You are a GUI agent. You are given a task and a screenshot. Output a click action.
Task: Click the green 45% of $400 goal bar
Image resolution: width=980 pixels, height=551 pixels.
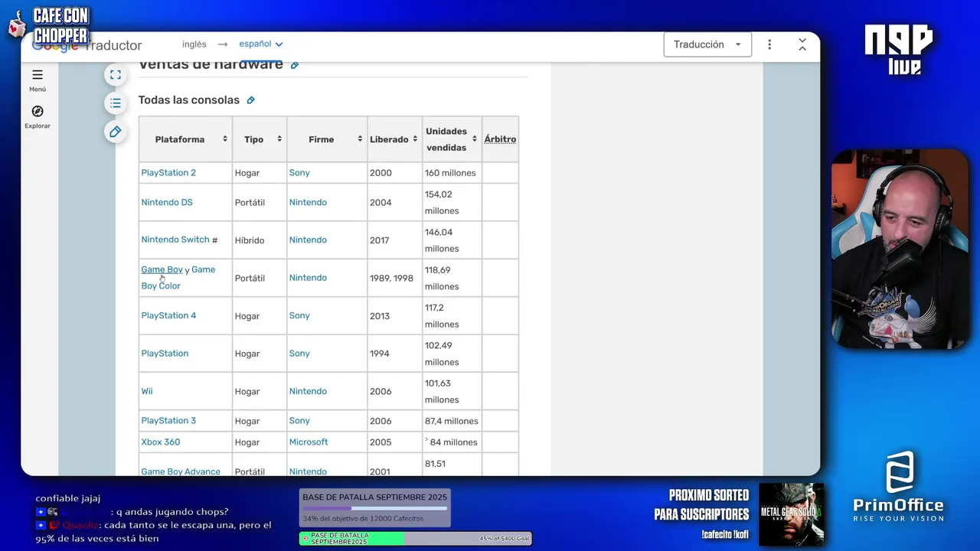coord(416,539)
